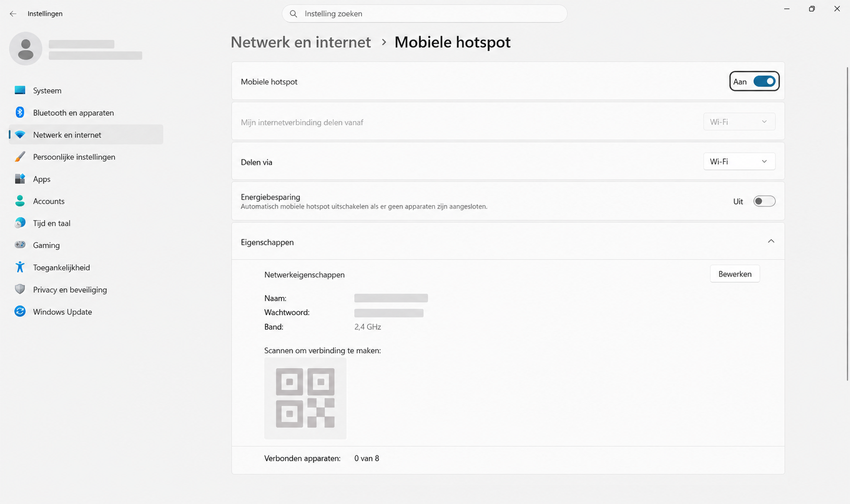Open Privacy en beveiliging label
The height and width of the screenshot is (504, 850).
[x=70, y=290]
